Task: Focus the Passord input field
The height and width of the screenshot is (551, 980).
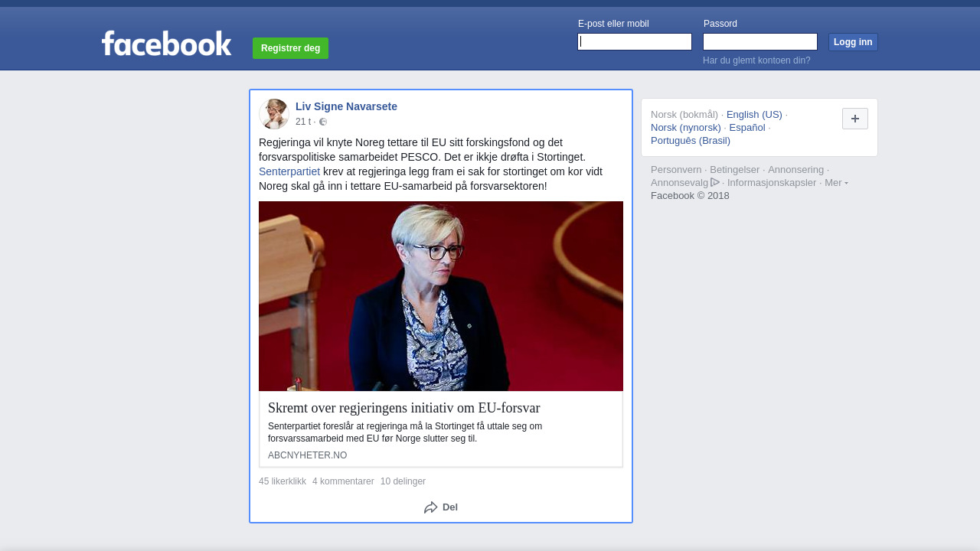Action: [760, 42]
